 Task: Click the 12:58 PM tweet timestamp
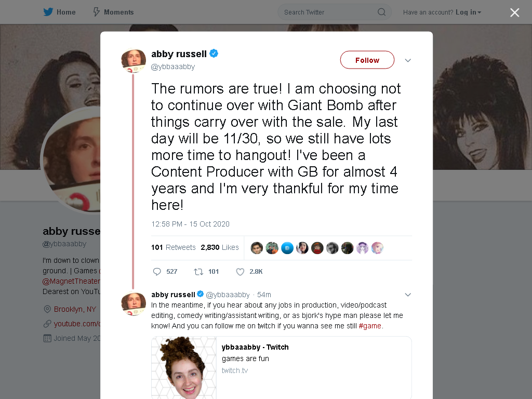pyautogui.click(x=190, y=224)
